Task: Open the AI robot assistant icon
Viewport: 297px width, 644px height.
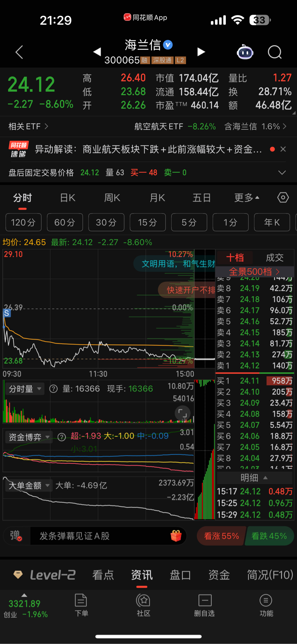Action: [245, 52]
